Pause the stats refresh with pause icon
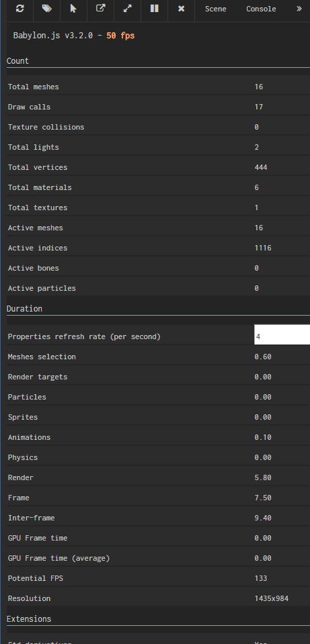This screenshot has width=310, height=644. tap(154, 9)
